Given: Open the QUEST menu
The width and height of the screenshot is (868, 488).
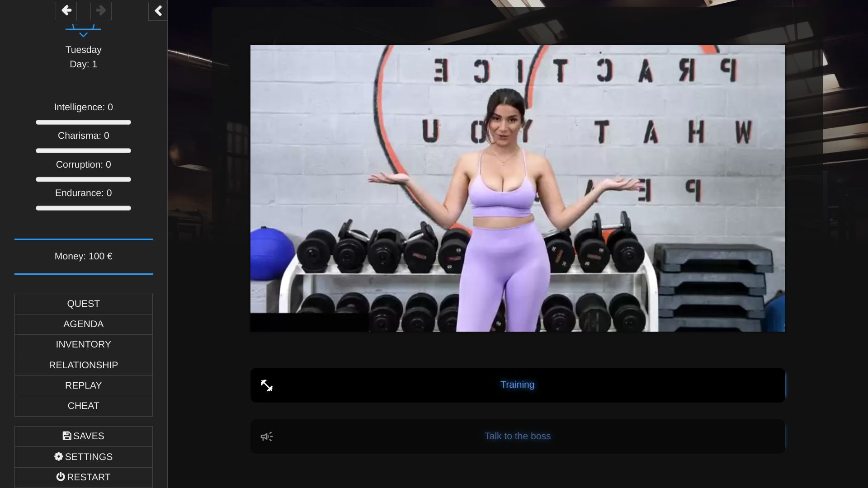Looking at the screenshot, I should coord(83,304).
